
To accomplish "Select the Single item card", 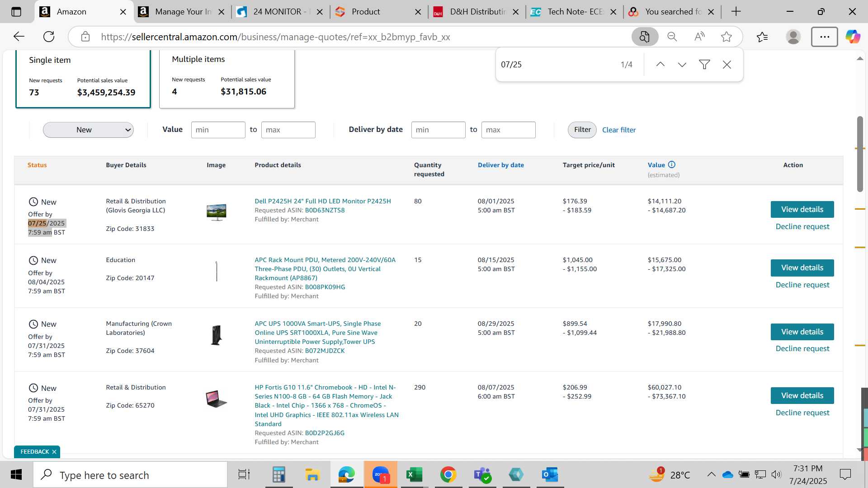I will [x=83, y=79].
